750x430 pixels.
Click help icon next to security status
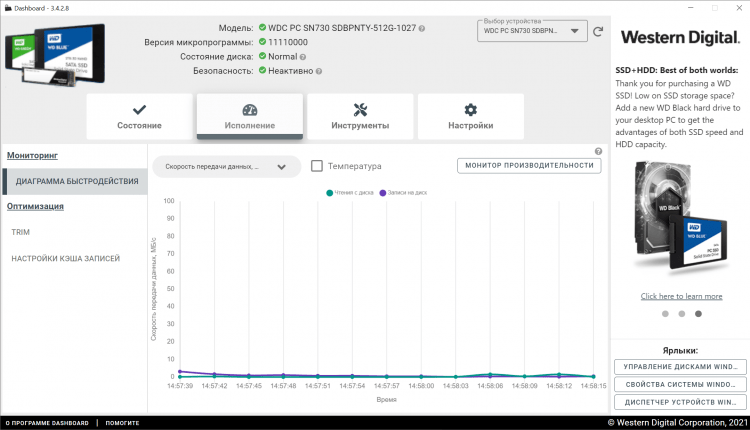(318, 71)
